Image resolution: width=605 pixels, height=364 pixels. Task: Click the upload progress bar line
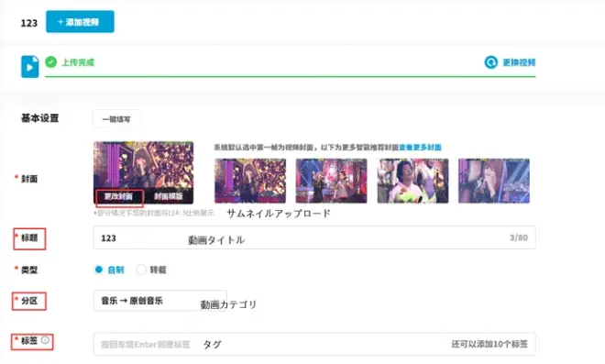[291, 76]
